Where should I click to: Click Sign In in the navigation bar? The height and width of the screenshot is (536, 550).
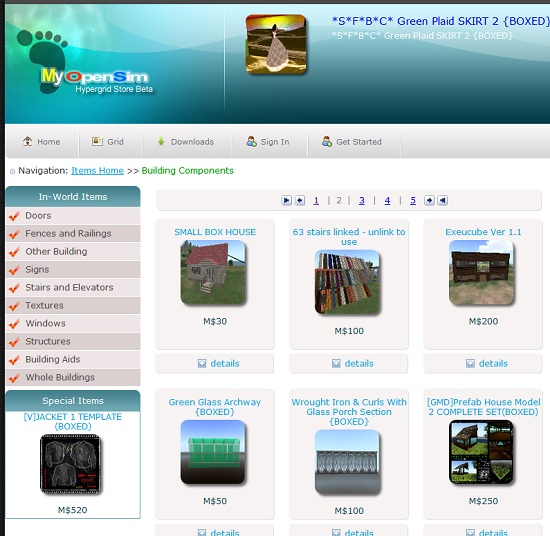coord(268,142)
